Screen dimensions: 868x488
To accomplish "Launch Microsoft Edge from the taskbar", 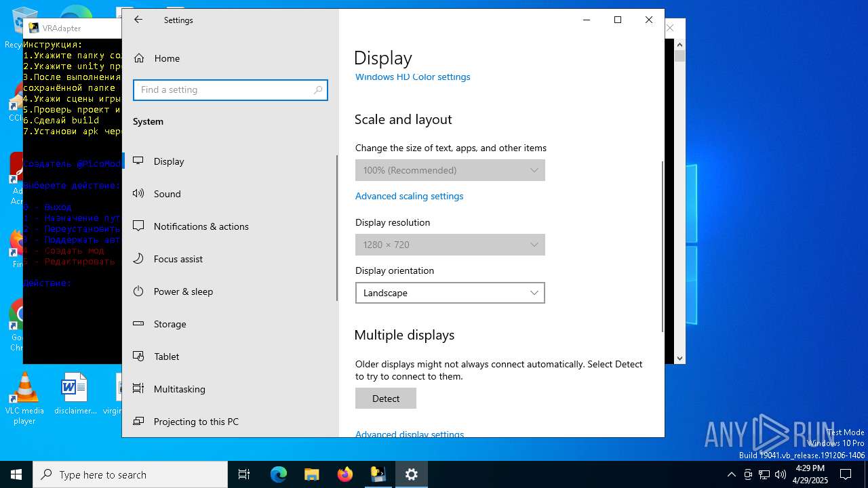I will click(x=279, y=474).
